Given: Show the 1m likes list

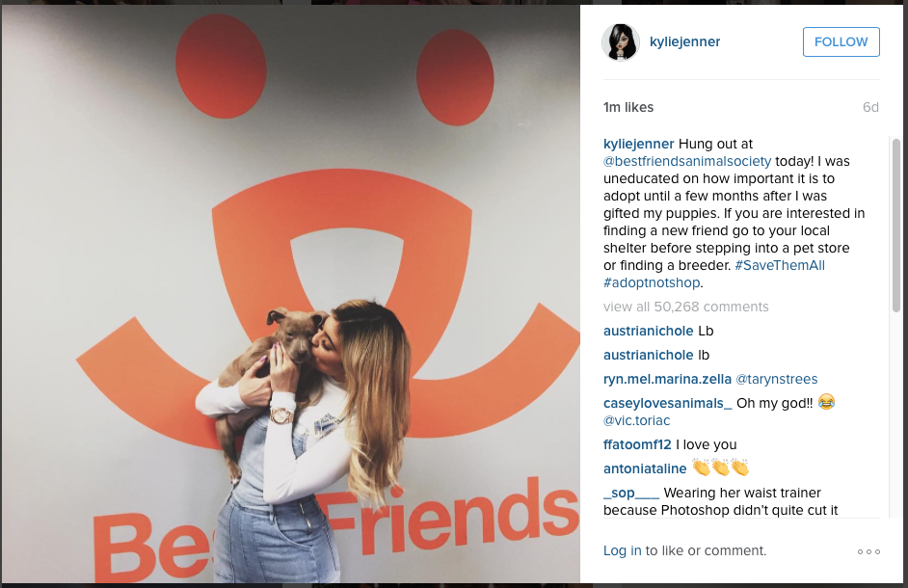Looking at the screenshot, I should 628,107.
